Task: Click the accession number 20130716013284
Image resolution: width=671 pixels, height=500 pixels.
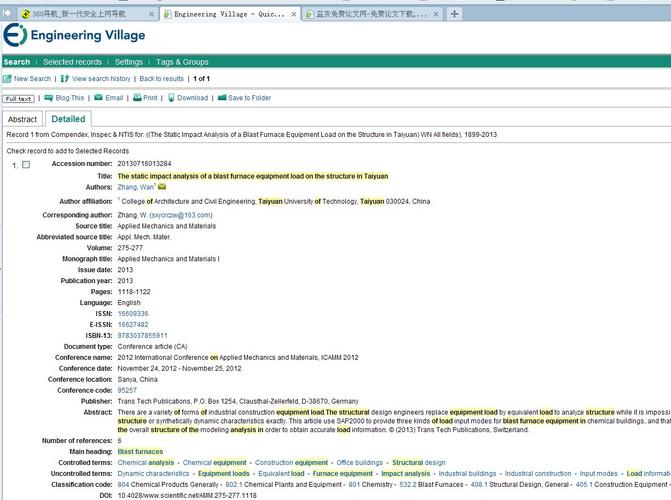Action: [144, 164]
